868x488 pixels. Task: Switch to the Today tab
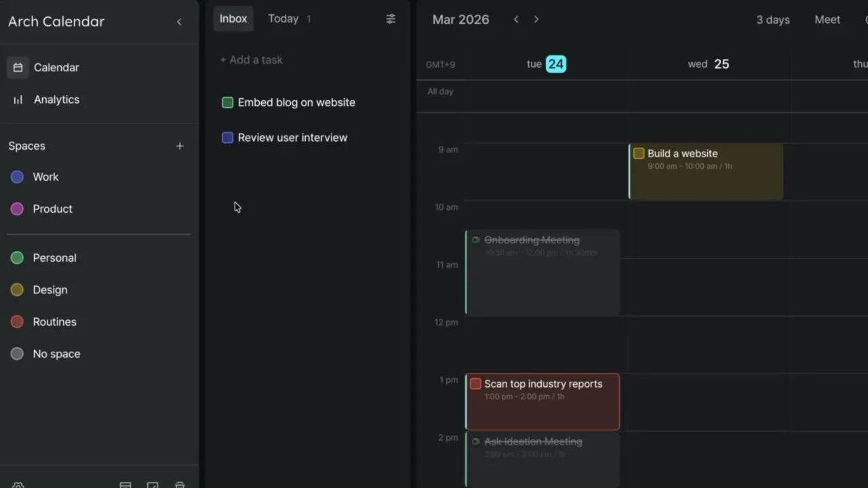point(283,19)
